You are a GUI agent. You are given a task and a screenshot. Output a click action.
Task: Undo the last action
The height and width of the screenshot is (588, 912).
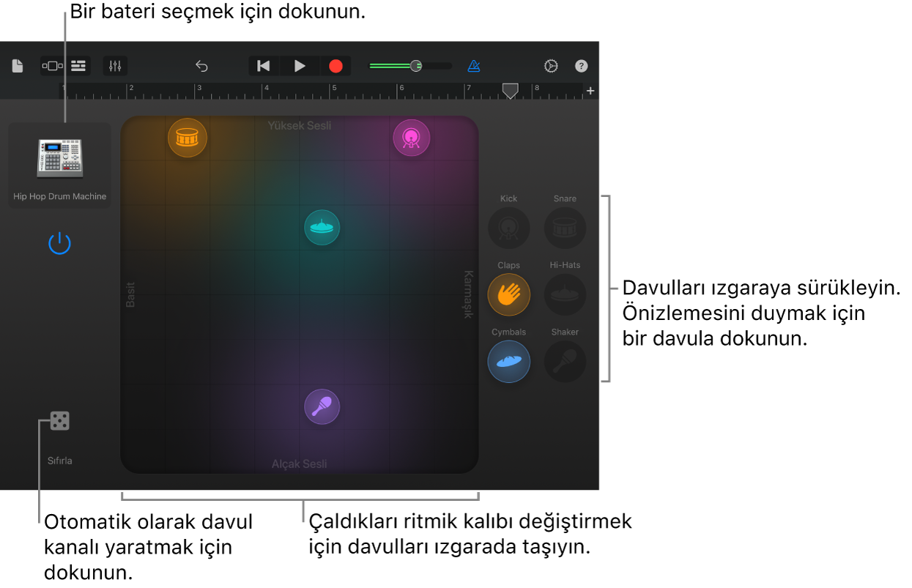(201, 65)
